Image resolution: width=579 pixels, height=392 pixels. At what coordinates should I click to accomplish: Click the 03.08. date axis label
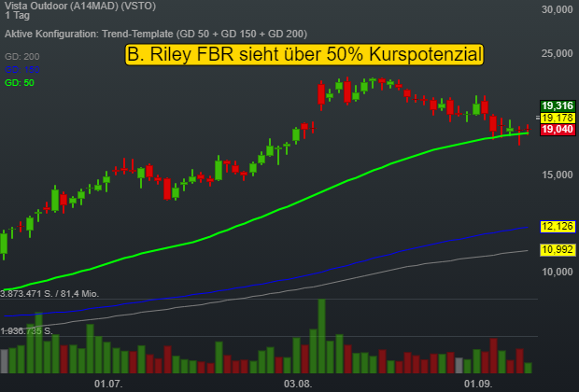click(298, 384)
